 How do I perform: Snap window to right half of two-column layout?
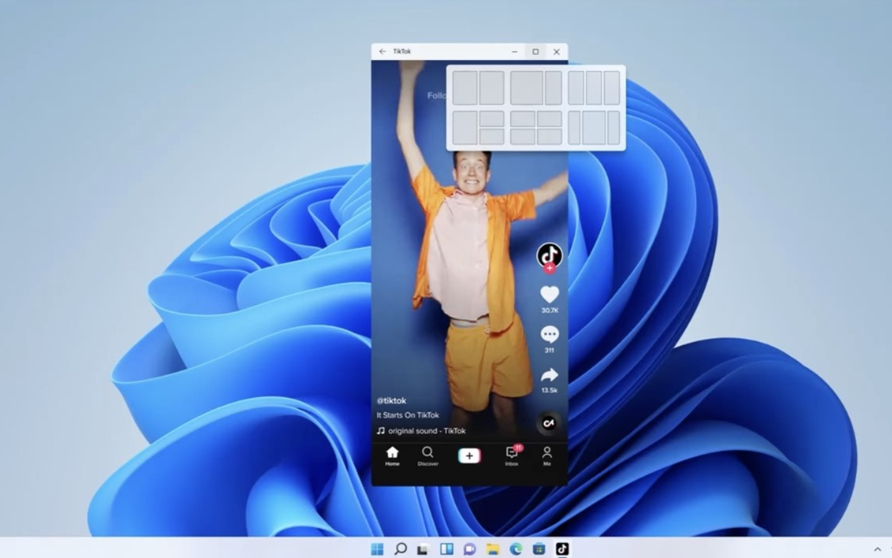492,88
